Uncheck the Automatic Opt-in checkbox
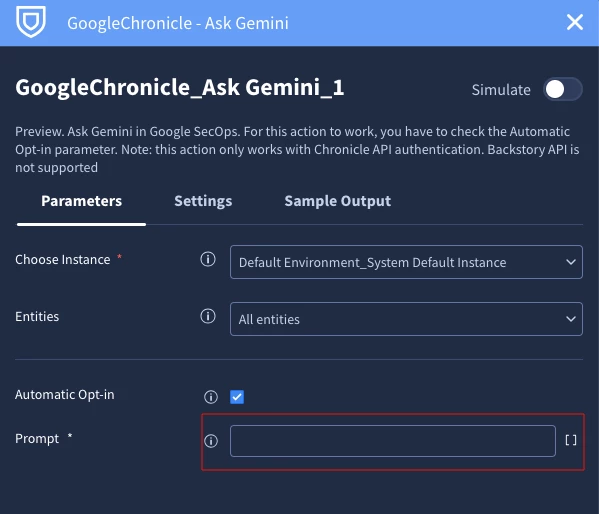The width and height of the screenshot is (599, 514). (237, 397)
